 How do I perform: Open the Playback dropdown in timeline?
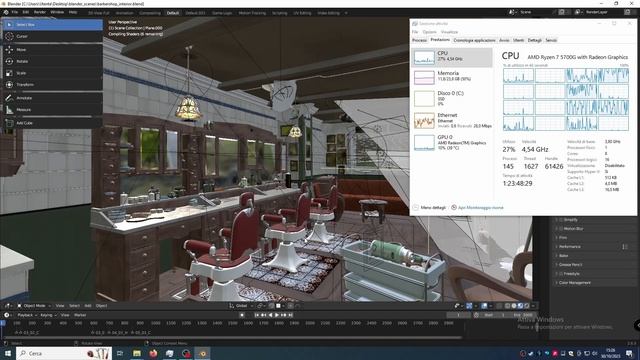[27, 315]
